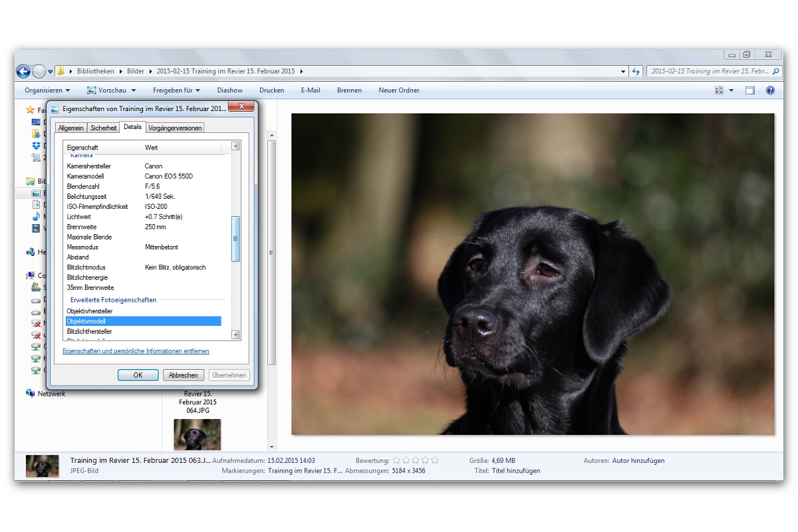The width and height of the screenshot is (798, 532).
Task: Select the 064.JPG dog thumbnail
Action: (x=197, y=434)
